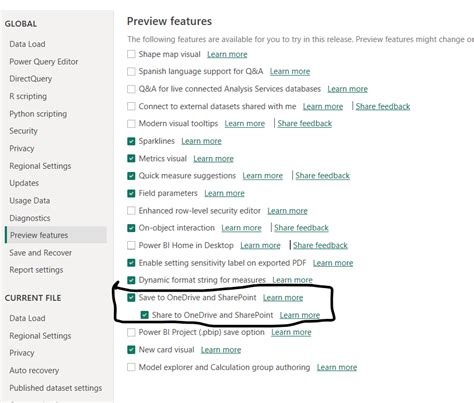Enable Model explorer and Calculation group authoring

tap(131, 367)
